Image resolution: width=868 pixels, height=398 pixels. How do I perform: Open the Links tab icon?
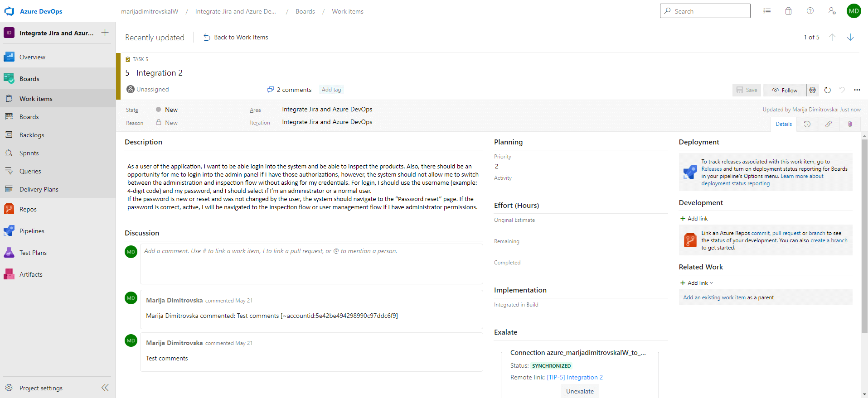click(x=829, y=124)
